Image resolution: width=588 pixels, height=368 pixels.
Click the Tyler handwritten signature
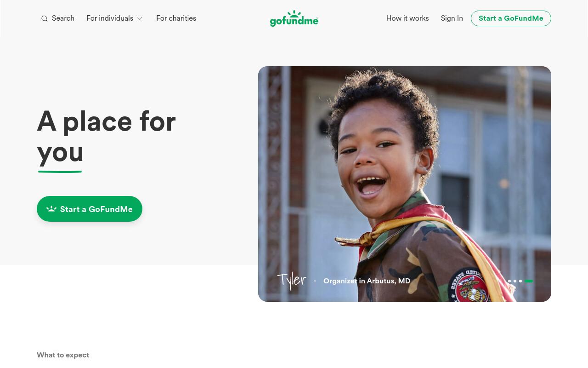click(292, 280)
